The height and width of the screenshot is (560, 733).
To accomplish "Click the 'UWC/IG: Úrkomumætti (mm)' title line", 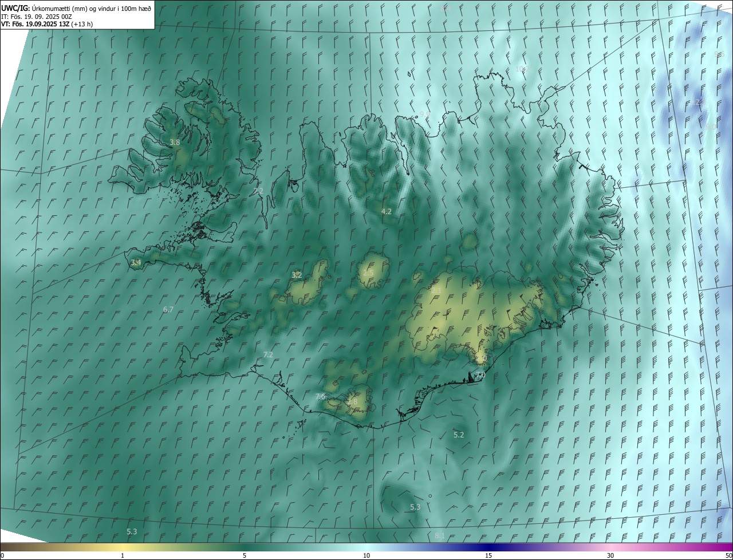I will point(77,8).
